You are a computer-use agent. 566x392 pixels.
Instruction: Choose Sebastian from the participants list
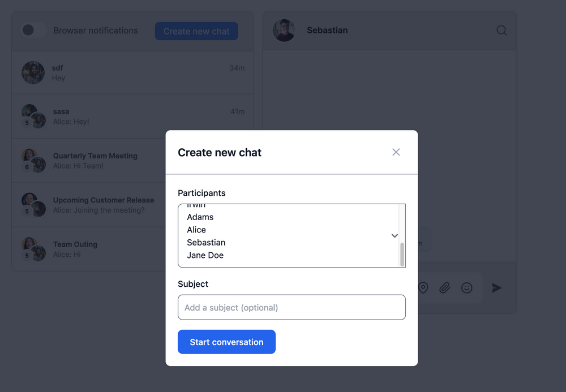coord(206,242)
